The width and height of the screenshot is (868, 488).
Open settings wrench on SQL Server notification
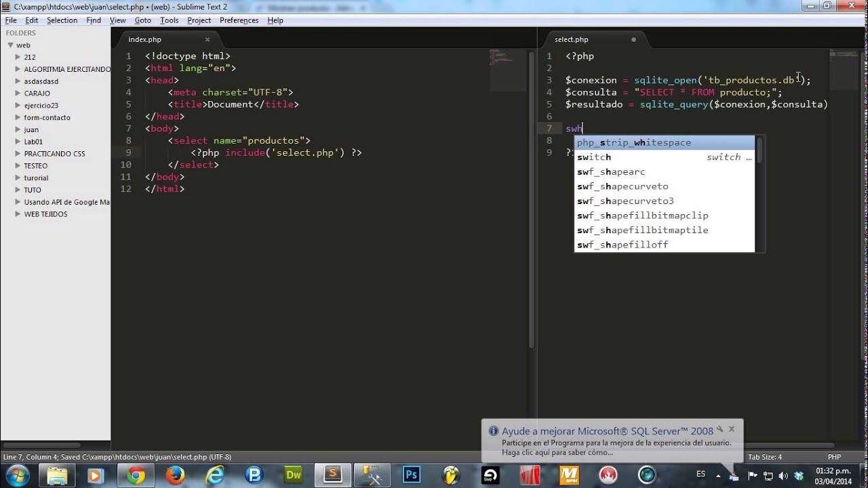[x=720, y=429]
